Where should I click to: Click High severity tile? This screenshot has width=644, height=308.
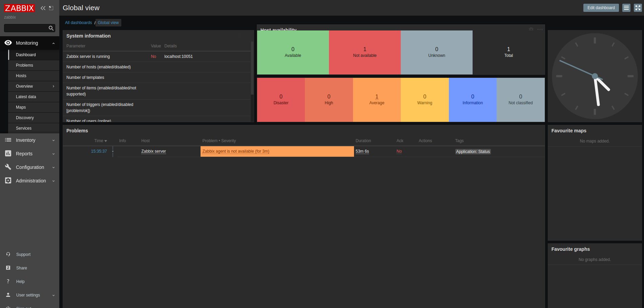[x=329, y=100]
